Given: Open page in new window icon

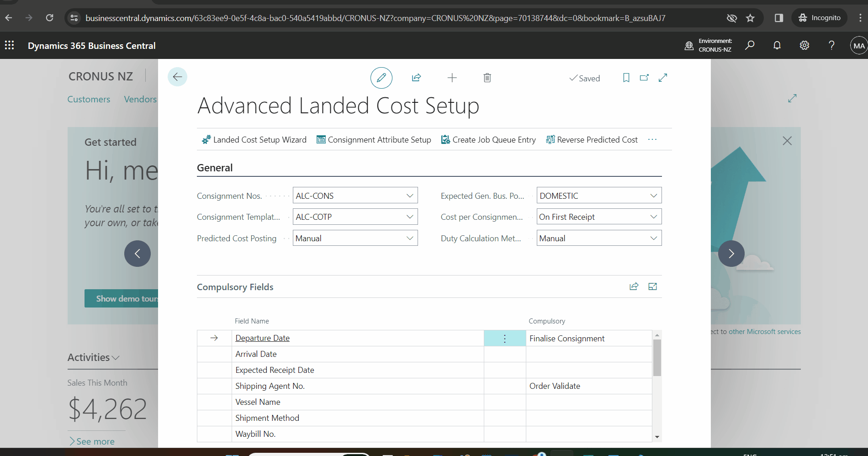Looking at the screenshot, I should pyautogui.click(x=645, y=78).
